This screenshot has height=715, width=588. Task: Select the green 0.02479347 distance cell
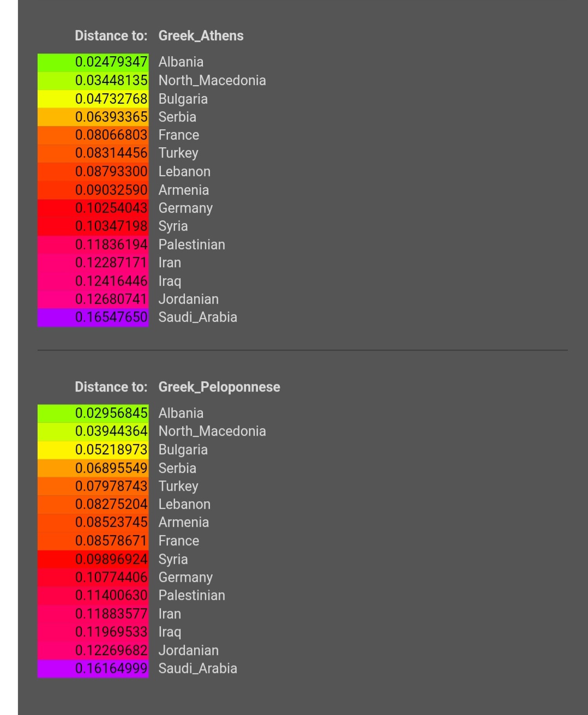[x=93, y=62]
